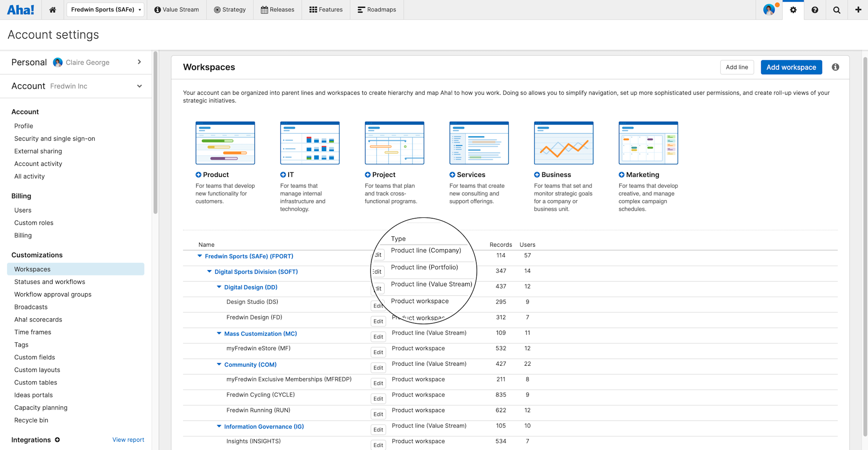The width and height of the screenshot is (868, 450).
Task: Click the sidebar vertical scrollbar
Action: (x=155, y=132)
